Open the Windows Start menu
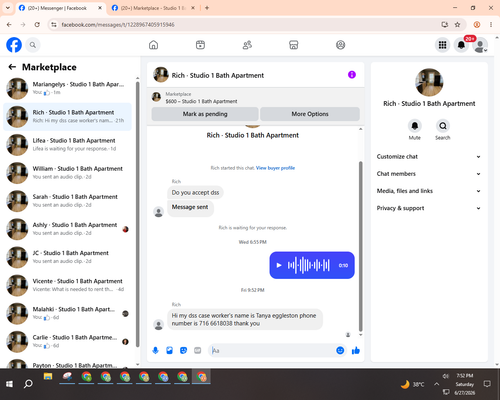Screen dimensions: 500x400 pyautogui.click(x=9, y=384)
